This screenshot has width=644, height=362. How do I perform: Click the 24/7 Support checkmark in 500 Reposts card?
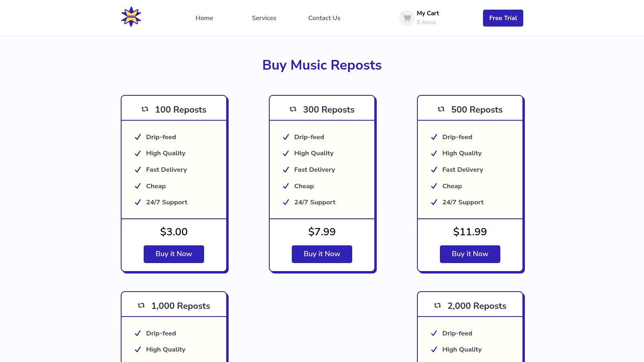pyautogui.click(x=434, y=202)
